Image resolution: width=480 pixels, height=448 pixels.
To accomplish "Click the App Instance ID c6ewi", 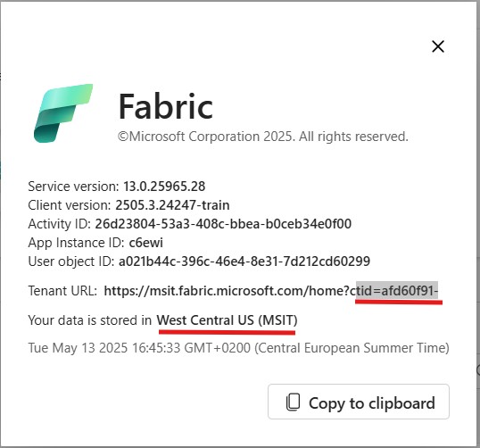I will (145, 243).
